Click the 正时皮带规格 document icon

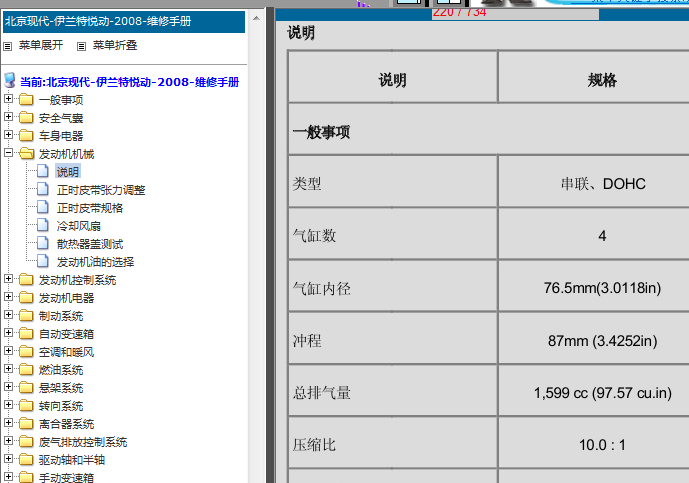click(x=43, y=207)
